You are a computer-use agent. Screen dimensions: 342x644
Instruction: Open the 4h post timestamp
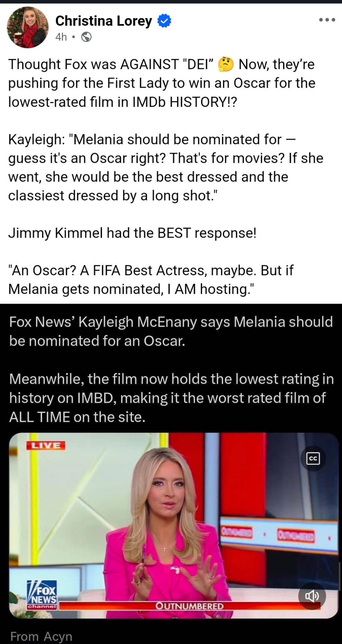coord(61,37)
